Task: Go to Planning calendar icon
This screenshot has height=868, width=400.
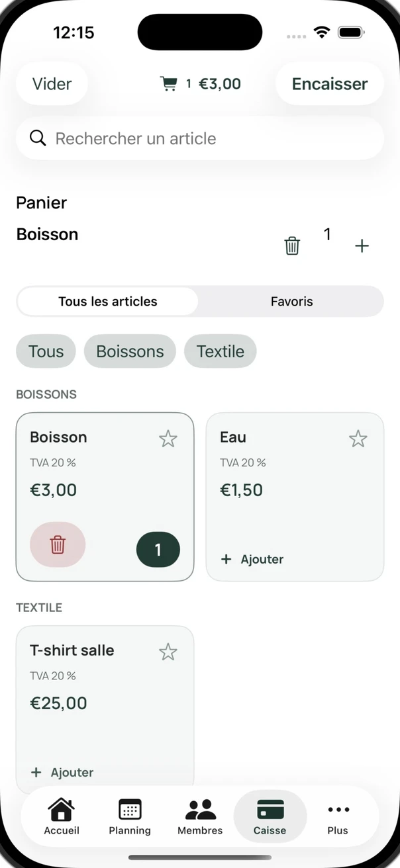Action: 130,810
